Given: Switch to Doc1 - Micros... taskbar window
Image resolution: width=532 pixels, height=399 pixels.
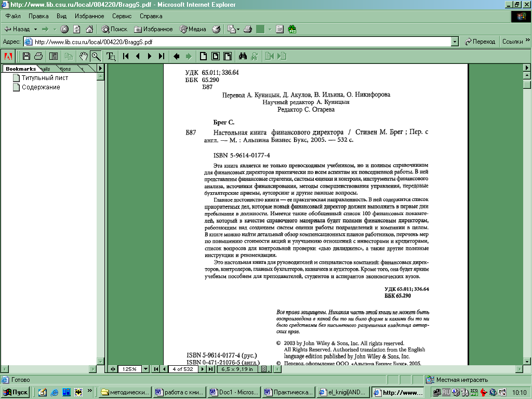Looking at the screenshot, I should 234,392.
